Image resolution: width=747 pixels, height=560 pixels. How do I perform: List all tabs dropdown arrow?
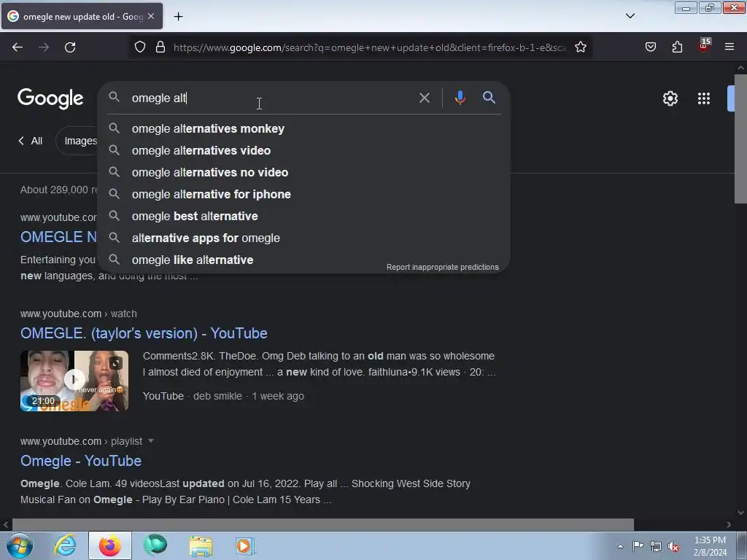(x=630, y=16)
